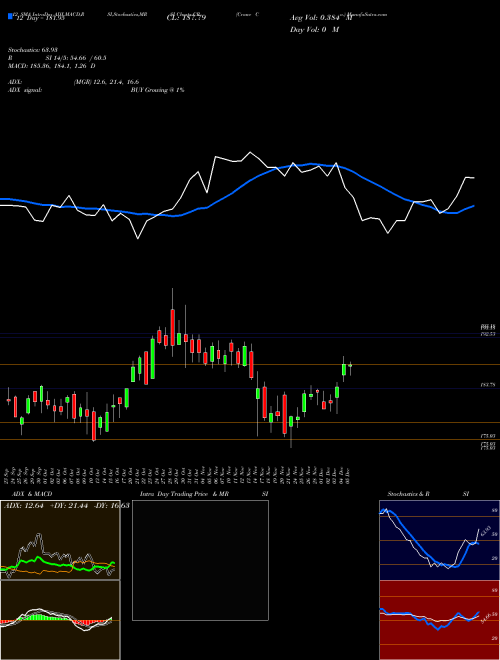Open the blue Stochastics chart panel
The image size is (500, 660).
[439, 540]
